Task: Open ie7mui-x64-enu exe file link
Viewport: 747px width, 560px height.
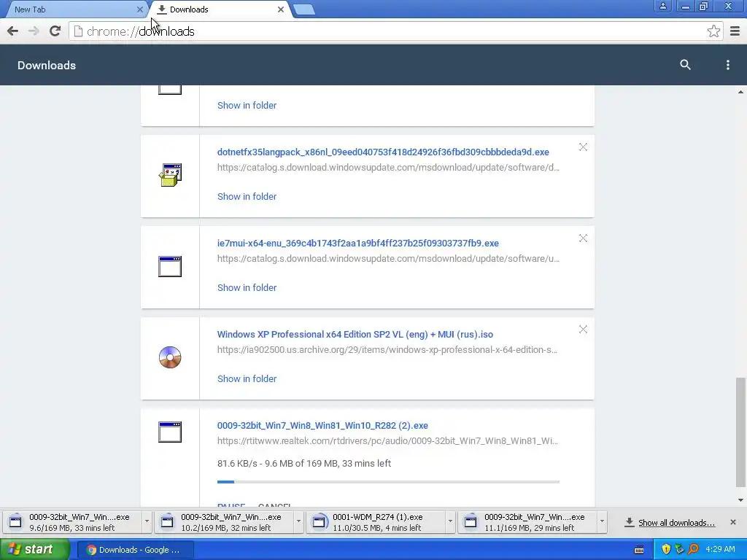Action: click(357, 244)
